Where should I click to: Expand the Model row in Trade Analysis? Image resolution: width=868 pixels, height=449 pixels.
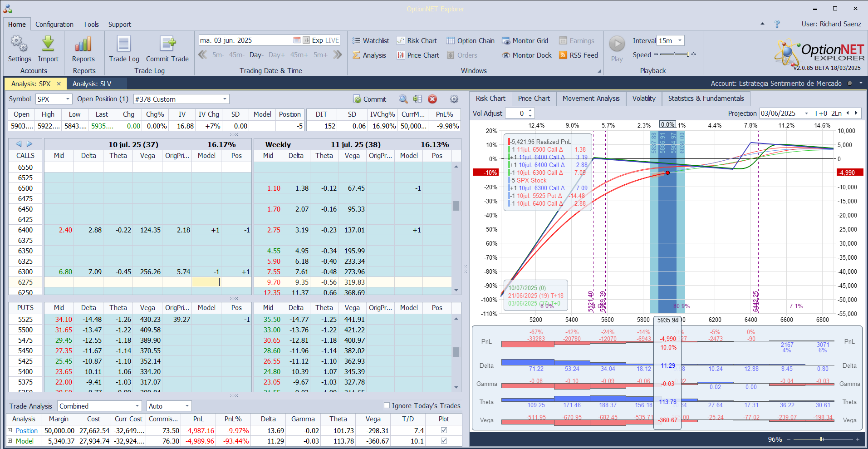tap(10, 440)
